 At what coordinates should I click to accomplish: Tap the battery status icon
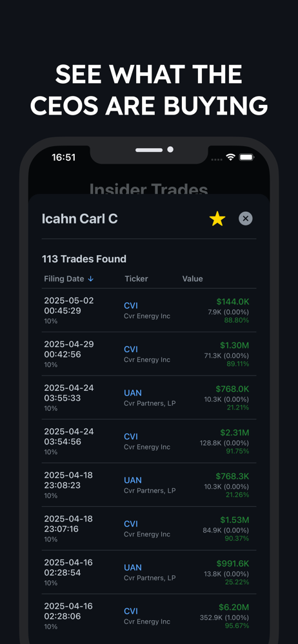click(247, 157)
